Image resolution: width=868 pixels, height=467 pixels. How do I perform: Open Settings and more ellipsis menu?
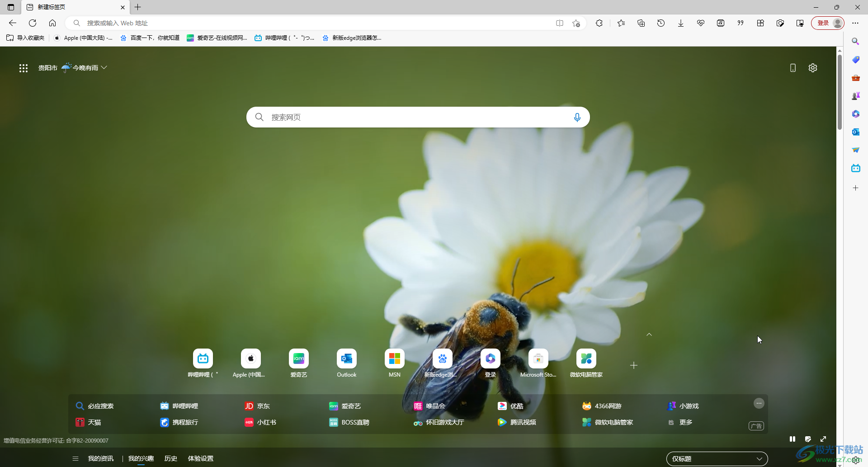pos(855,23)
